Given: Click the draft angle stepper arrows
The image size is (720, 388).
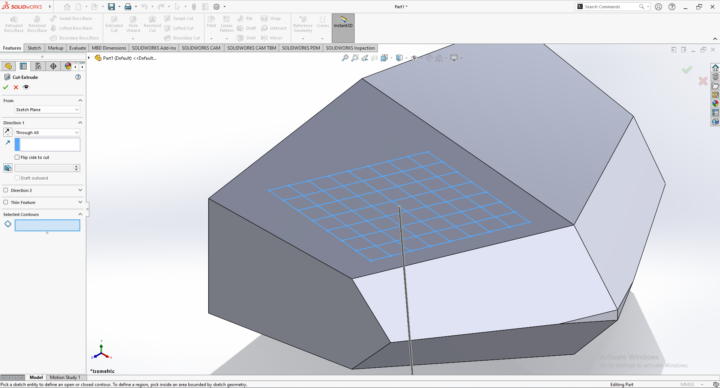Looking at the screenshot, I should coord(77,168).
